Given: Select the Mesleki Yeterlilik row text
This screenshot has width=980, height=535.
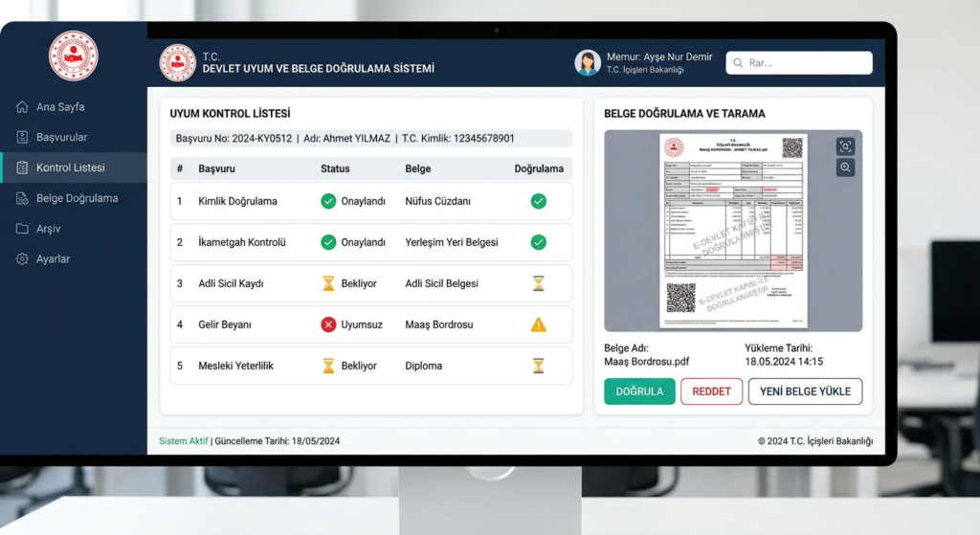Looking at the screenshot, I should pyautogui.click(x=235, y=366).
